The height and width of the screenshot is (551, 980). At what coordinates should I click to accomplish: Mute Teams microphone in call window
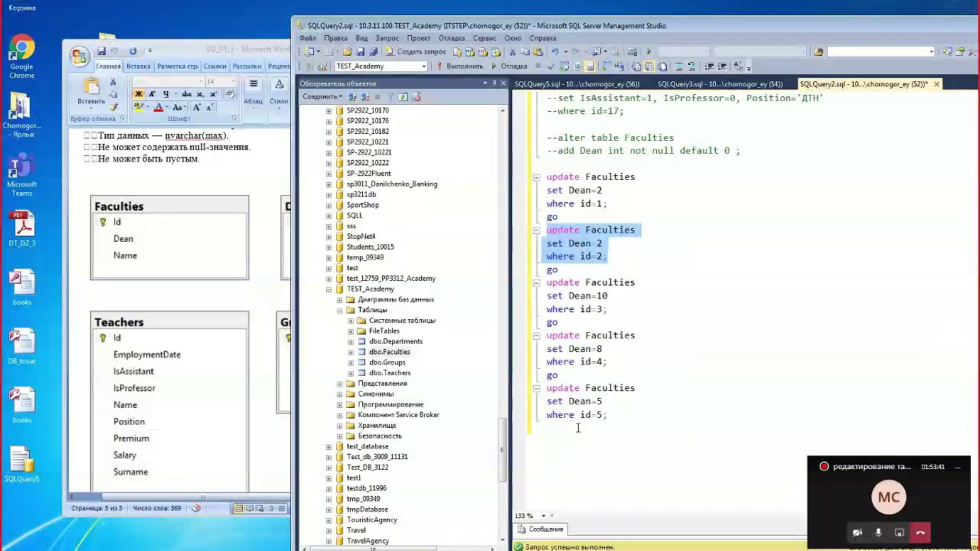[878, 533]
